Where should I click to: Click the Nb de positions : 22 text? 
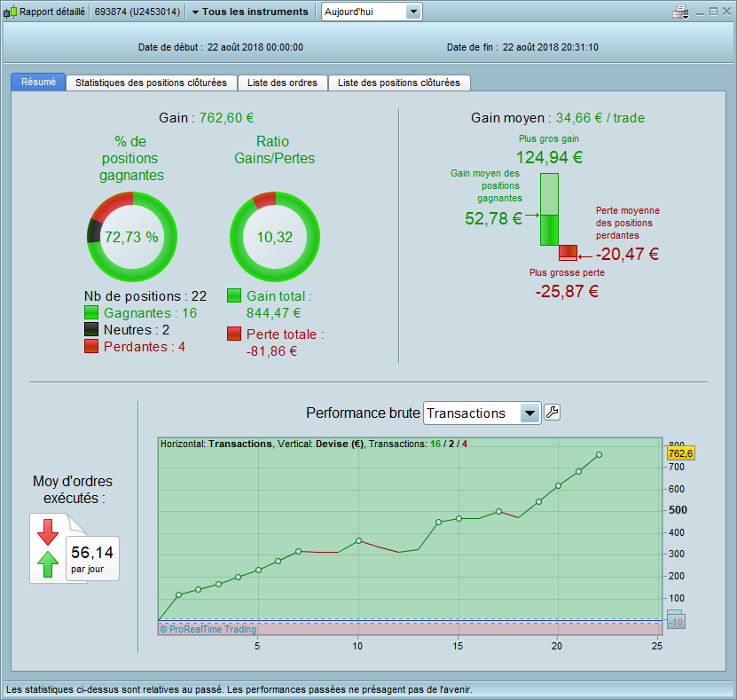pyautogui.click(x=145, y=295)
